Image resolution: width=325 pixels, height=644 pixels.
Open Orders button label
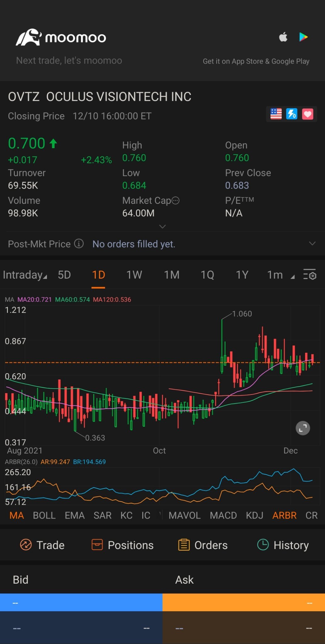[211, 545]
